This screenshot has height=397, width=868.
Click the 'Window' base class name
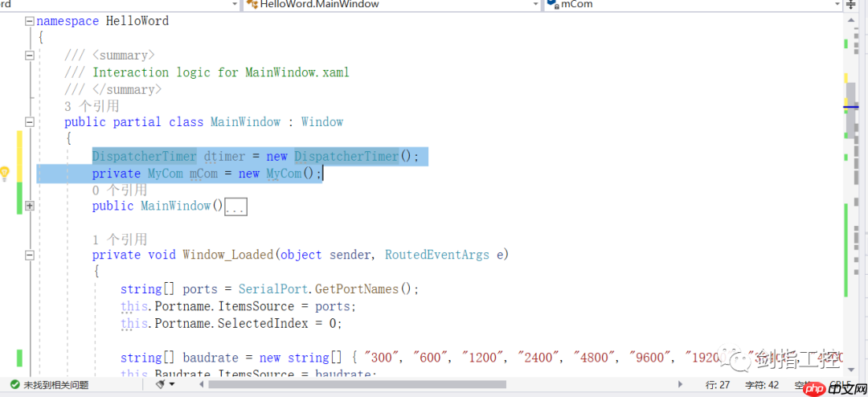[322, 122]
